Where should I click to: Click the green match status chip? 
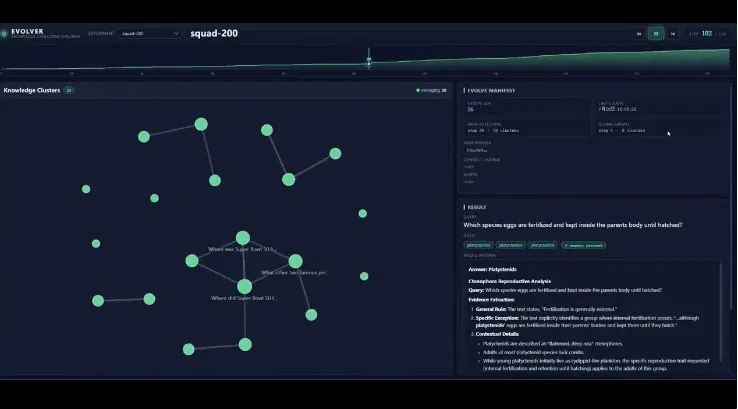[583, 245]
